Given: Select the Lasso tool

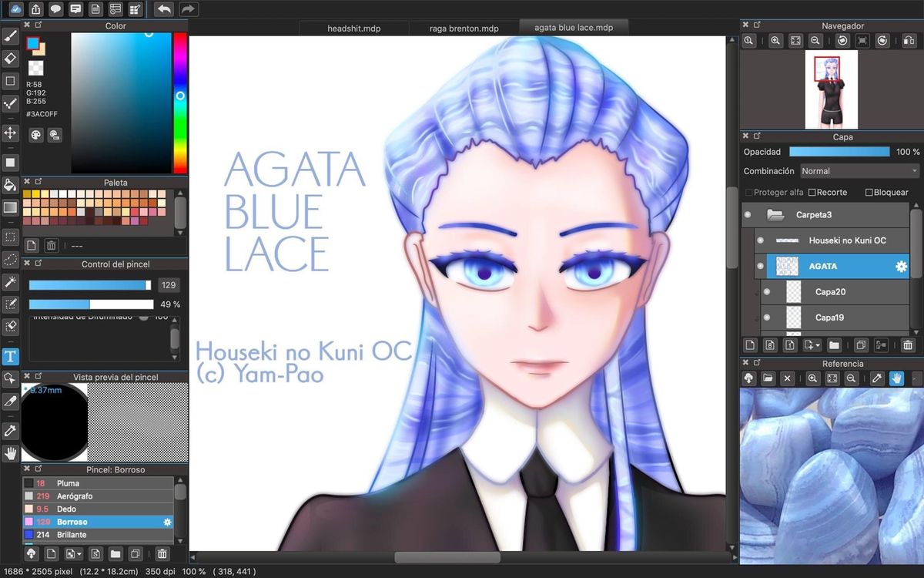Looking at the screenshot, I should point(10,260).
